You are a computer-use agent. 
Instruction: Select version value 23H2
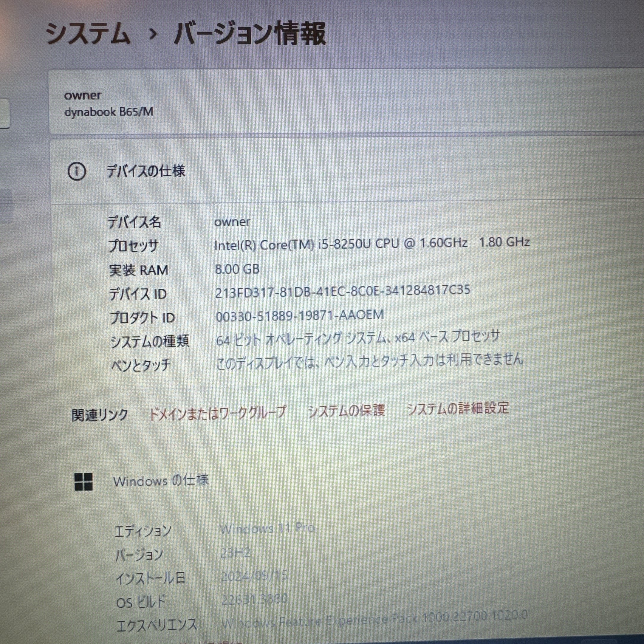point(235,553)
